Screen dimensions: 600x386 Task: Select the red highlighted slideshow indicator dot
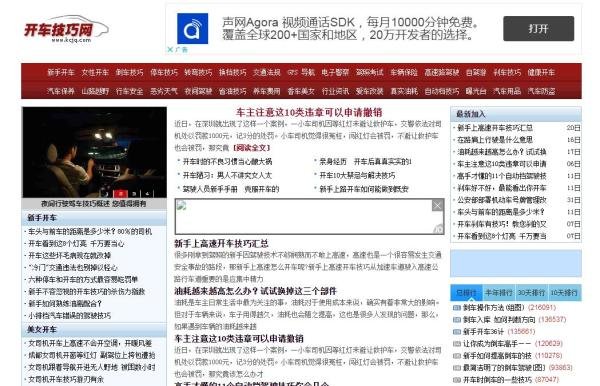tap(121, 194)
